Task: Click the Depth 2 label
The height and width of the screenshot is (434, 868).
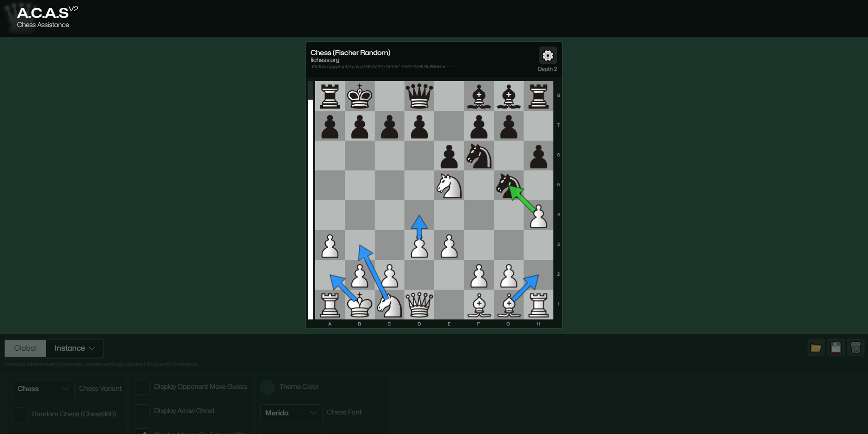Action: click(x=547, y=69)
